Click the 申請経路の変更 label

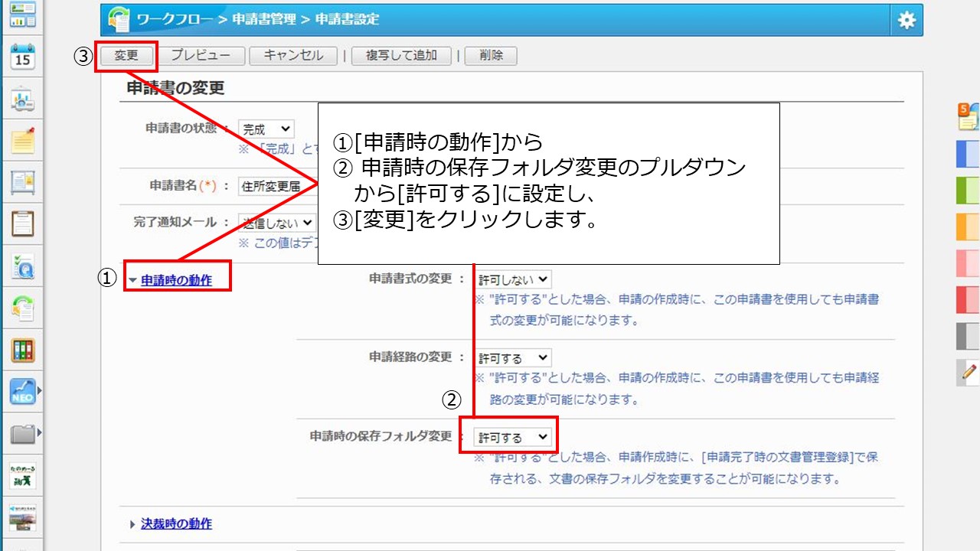click(411, 357)
